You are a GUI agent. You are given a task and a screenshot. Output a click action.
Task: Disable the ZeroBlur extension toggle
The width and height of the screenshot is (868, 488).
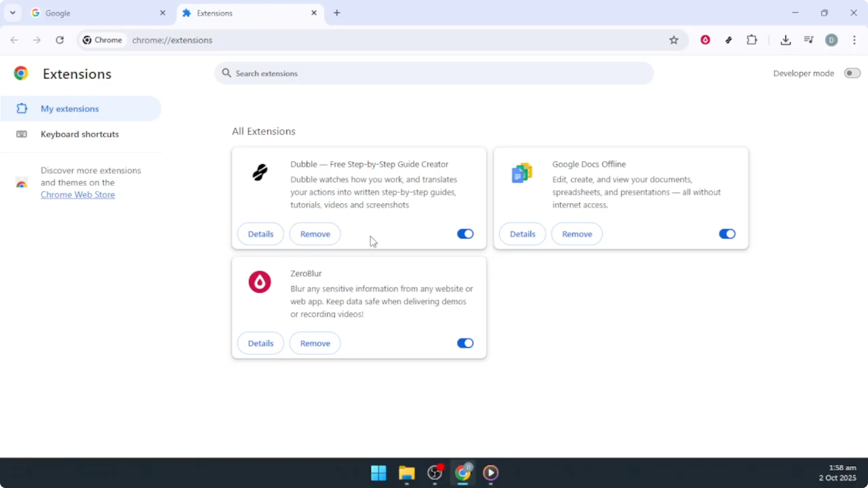pos(465,343)
